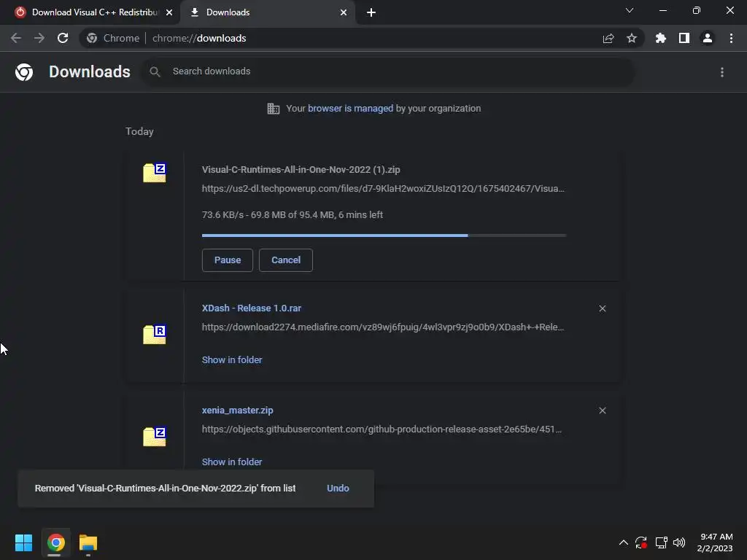Click the xenia_master zip file icon
The image size is (747, 560).
coord(155,436)
